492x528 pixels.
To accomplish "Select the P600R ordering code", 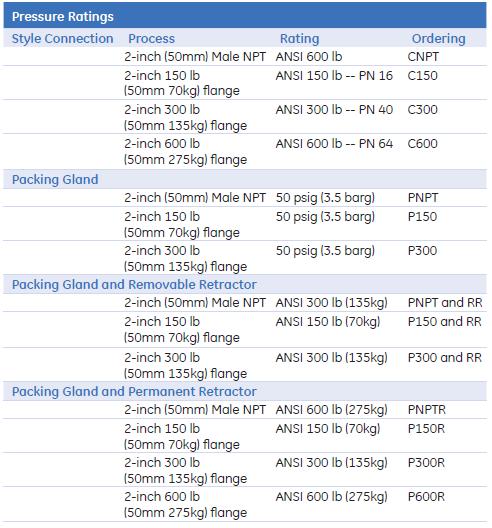I will [426, 497].
